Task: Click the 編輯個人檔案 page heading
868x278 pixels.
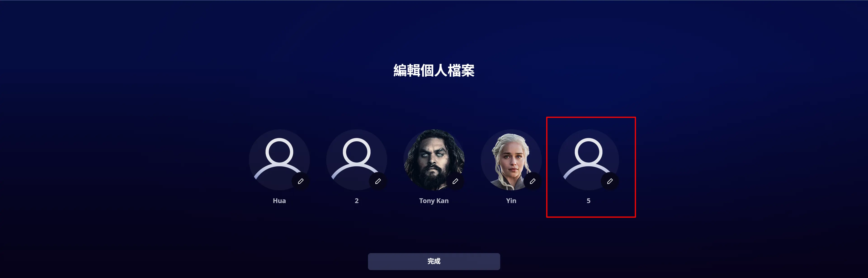Action: (434, 70)
